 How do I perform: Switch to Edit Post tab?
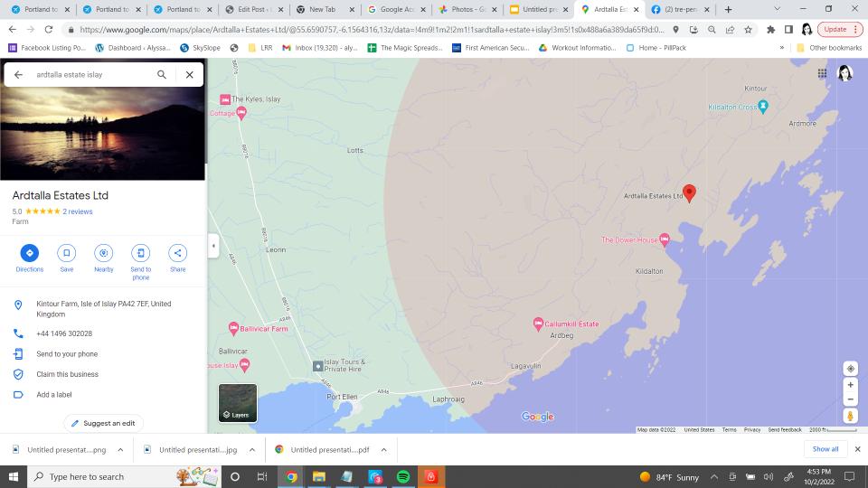tap(255, 9)
